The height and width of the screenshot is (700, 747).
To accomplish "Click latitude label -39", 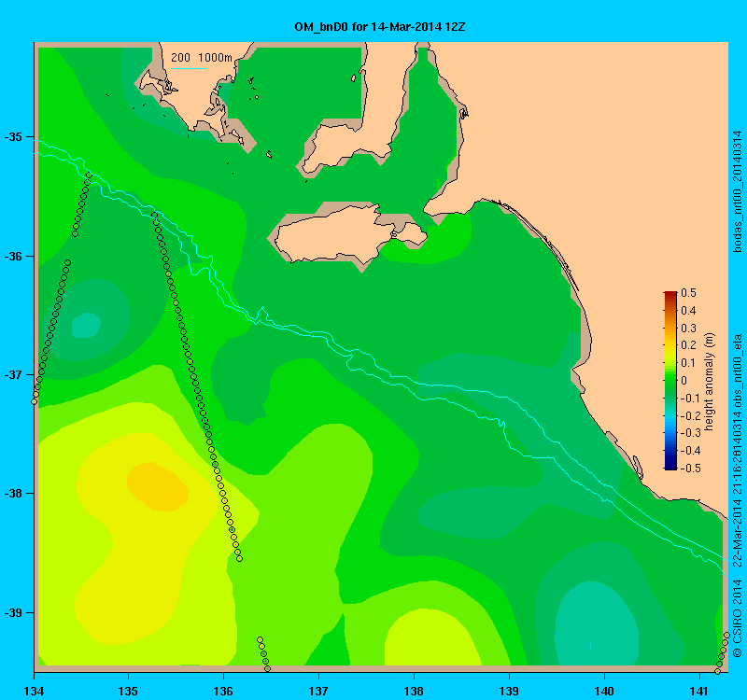I will (13, 612).
